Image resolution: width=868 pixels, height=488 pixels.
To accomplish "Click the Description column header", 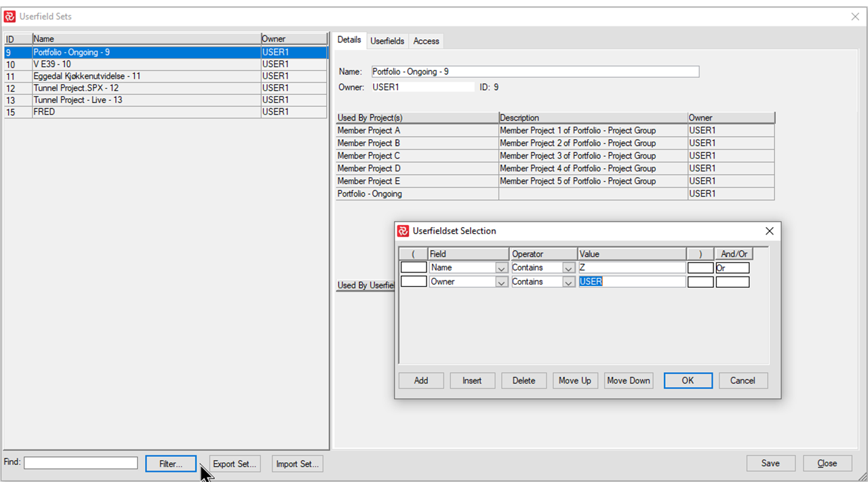I will (593, 118).
